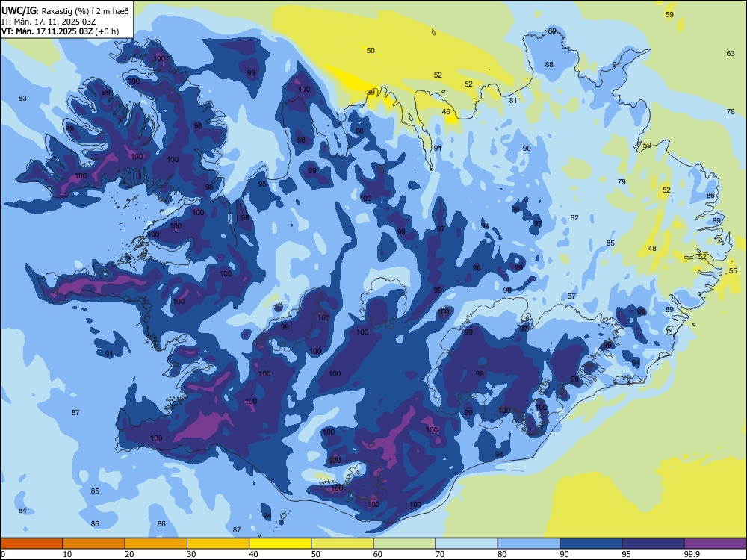The image size is (747, 560).
Task: Click the humidity value 83 on the map
Action: (x=22, y=98)
